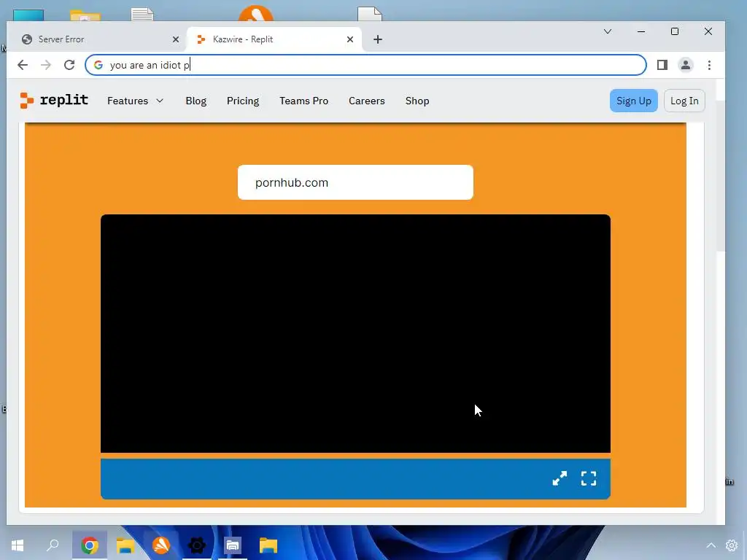Close the Chrome window
Image resolution: width=747 pixels, height=560 pixels.
[708, 31]
